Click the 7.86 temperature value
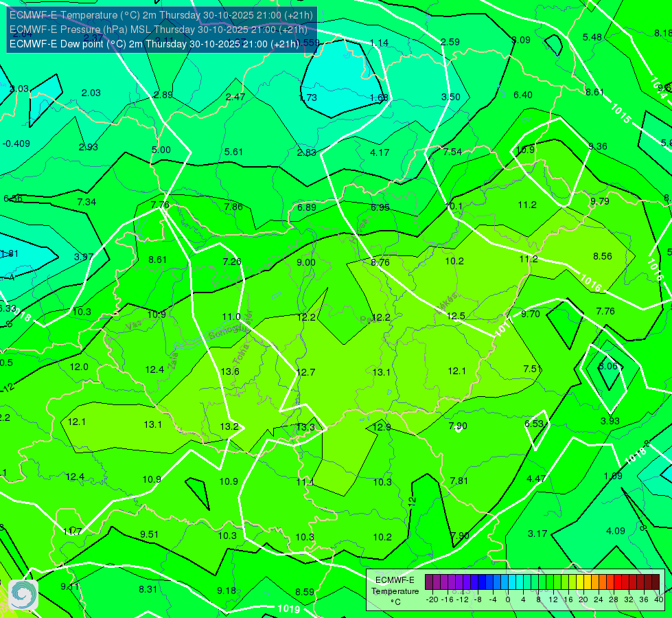 tap(233, 207)
